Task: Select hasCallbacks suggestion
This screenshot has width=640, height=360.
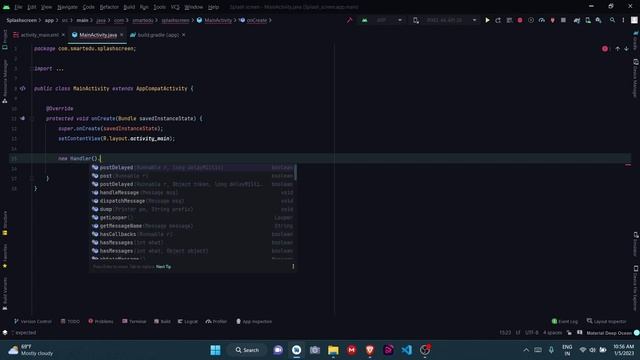Action: coord(192,234)
